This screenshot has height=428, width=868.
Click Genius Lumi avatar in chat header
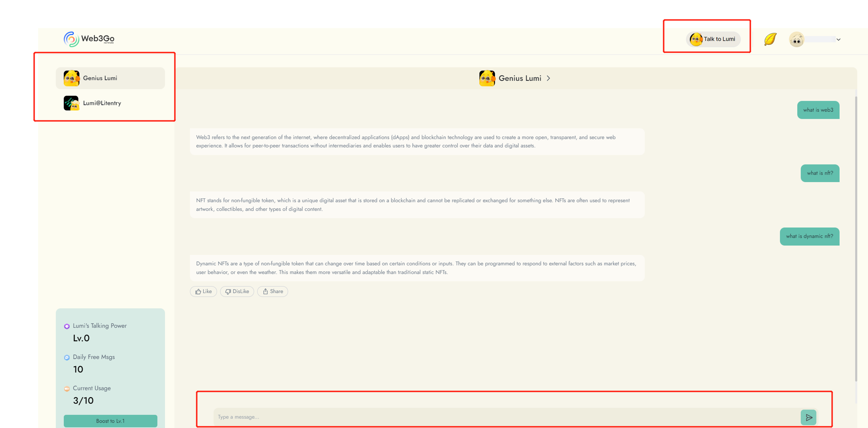click(x=487, y=78)
